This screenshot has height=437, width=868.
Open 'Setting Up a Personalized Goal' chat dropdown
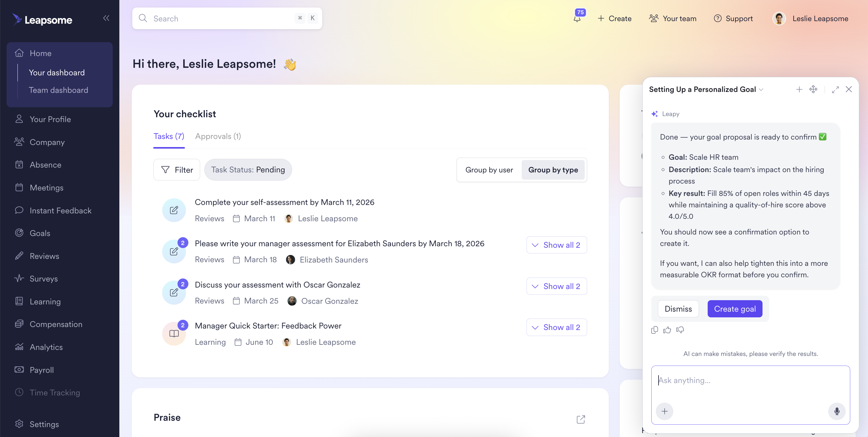[x=706, y=89]
